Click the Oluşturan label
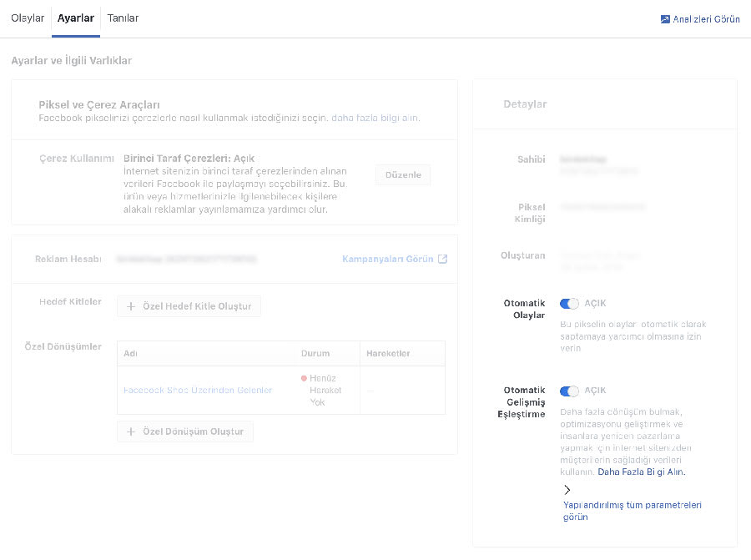This screenshot has width=751, height=560. tap(523, 255)
